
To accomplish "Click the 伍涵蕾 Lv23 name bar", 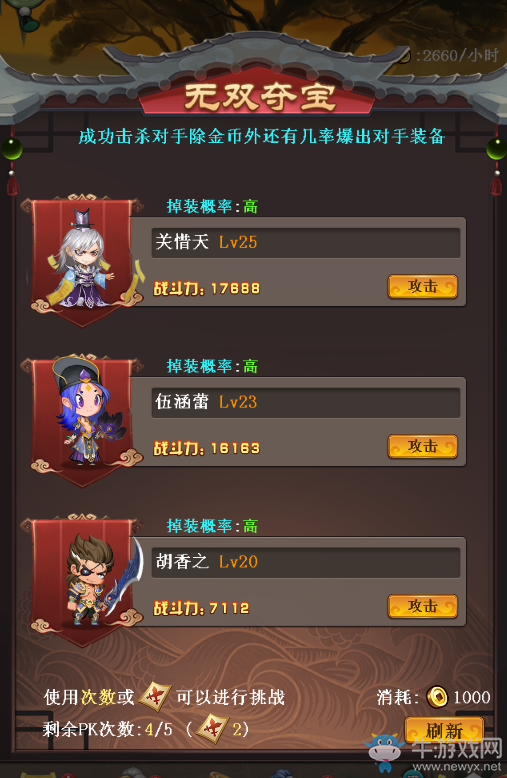I will [306, 402].
